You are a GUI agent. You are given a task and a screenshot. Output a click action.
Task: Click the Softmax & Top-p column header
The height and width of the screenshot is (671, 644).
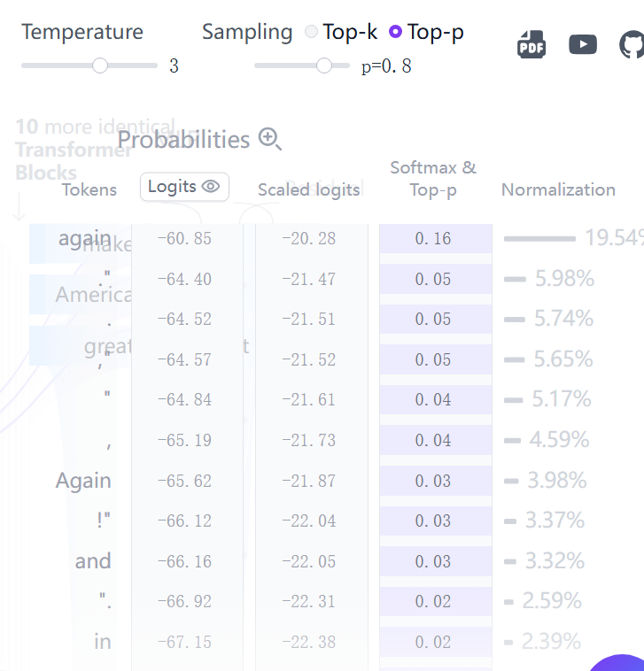433,179
